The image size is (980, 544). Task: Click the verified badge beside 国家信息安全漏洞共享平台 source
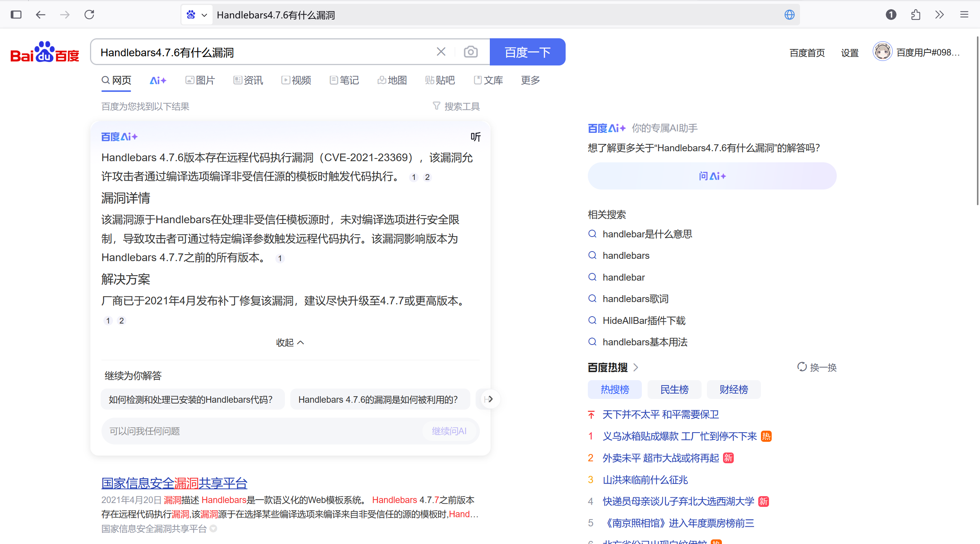213,529
